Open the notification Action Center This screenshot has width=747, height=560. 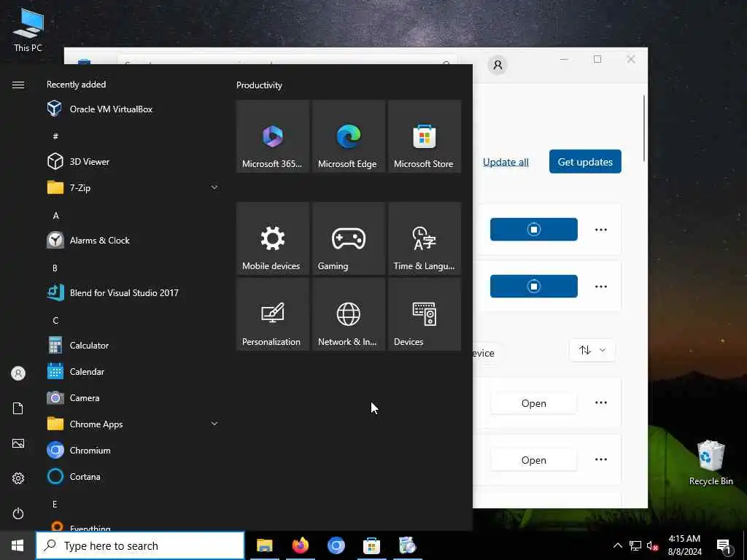724,546
